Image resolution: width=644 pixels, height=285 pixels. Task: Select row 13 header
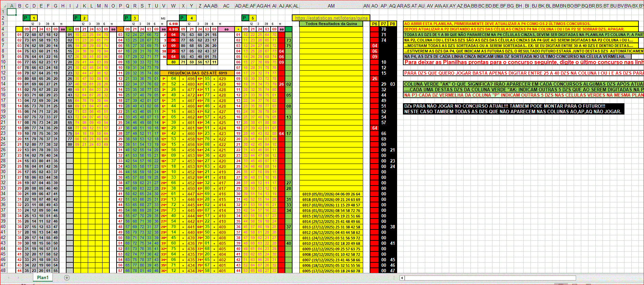pyautogui.click(x=3, y=79)
